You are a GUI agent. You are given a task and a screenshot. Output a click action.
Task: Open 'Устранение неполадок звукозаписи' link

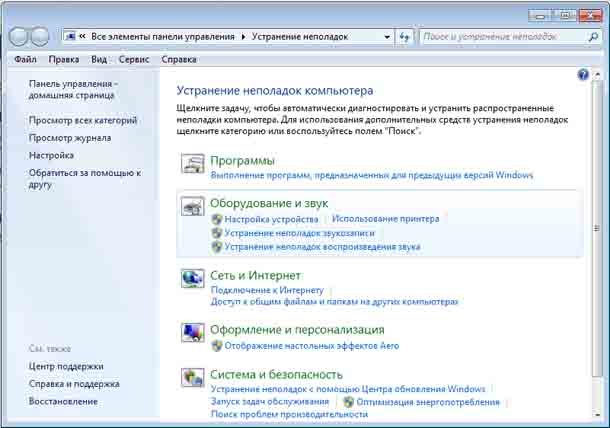pos(300,233)
